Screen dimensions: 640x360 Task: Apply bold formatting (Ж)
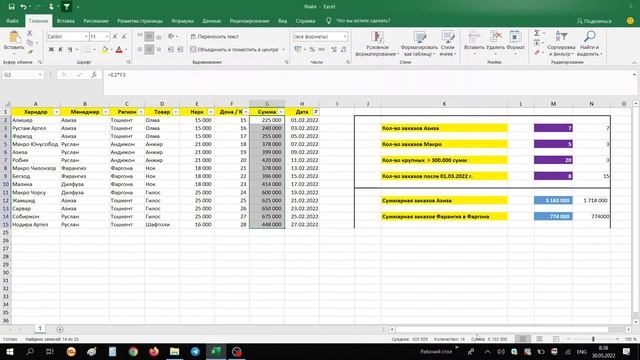tap(51, 49)
